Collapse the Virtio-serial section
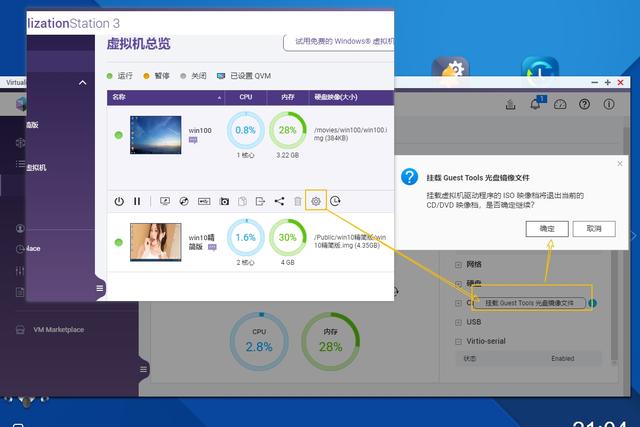640x427 pixels. click(x=459, y=341)
